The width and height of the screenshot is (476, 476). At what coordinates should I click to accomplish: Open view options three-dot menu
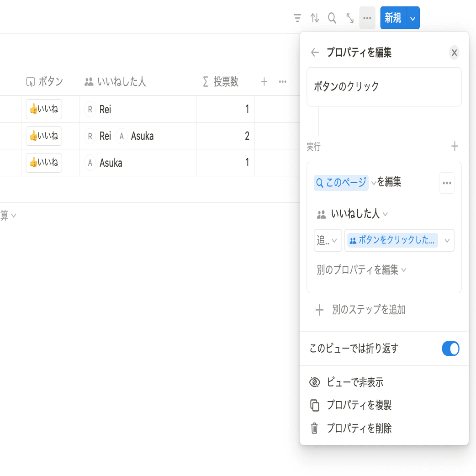(367, 18)
